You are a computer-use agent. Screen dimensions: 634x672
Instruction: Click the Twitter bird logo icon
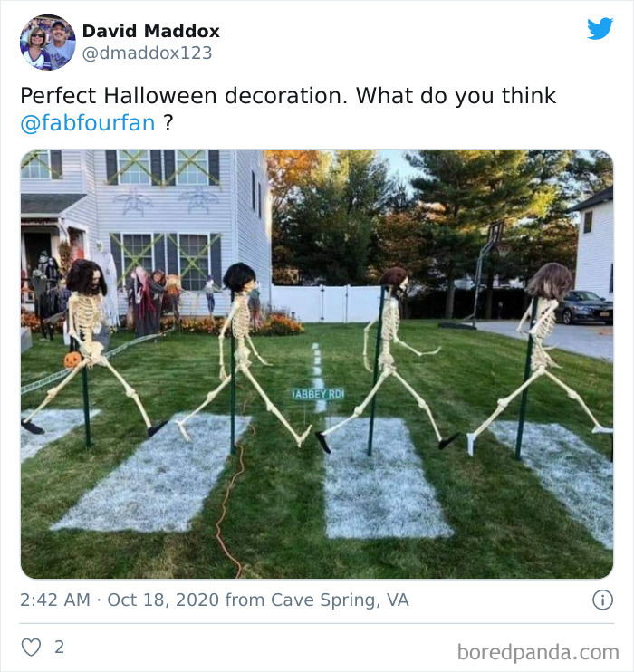tap(600, 29)
